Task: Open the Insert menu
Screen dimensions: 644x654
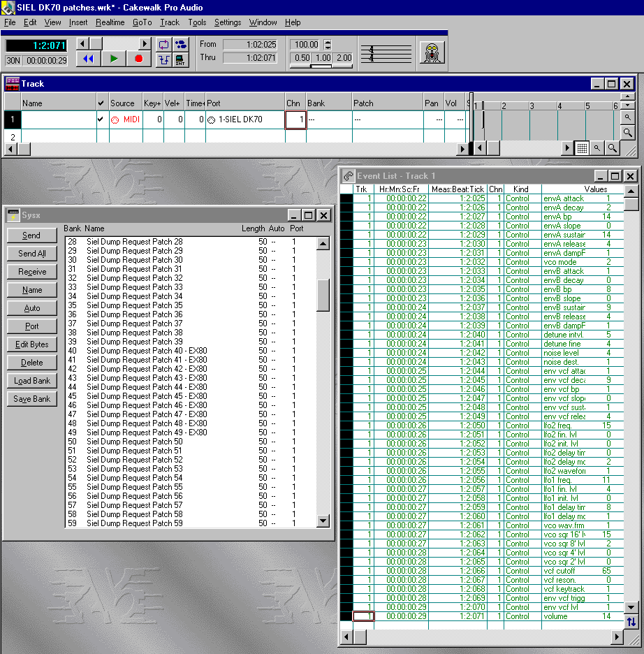Action: tap(78, 22)
